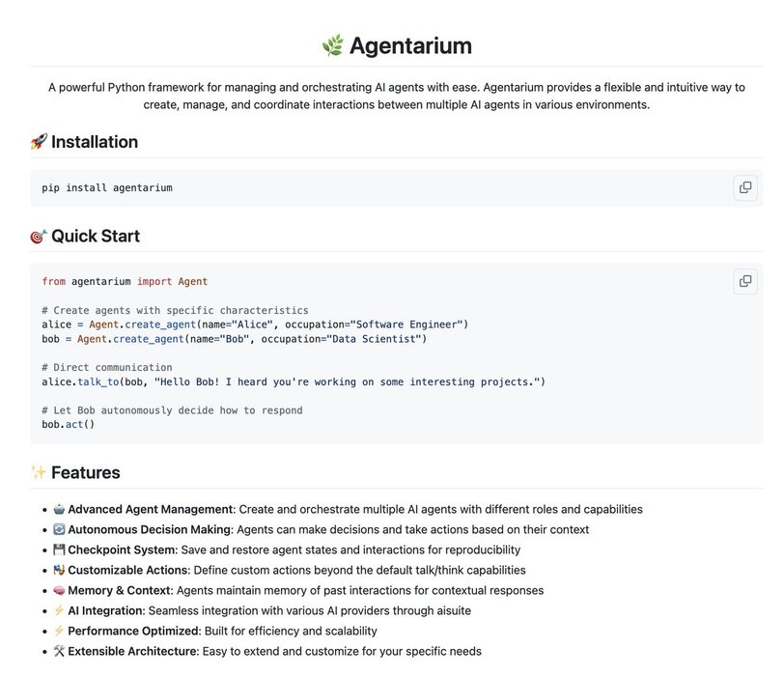Click the alice.talk_to code line
784x676 pixels.
(x=294, y=382)
